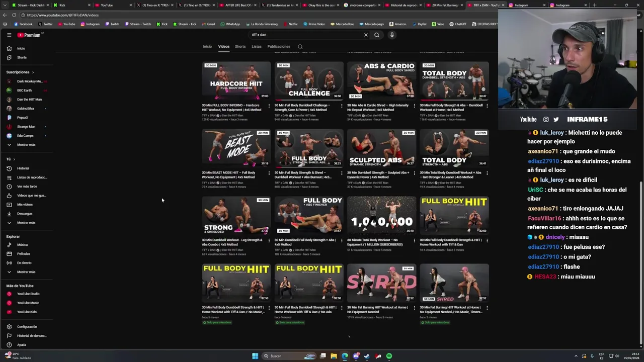The width and height of the screenshot is (644, 362).
Task: Switch to the Inicio channel tab
Action: coord(207,47)
